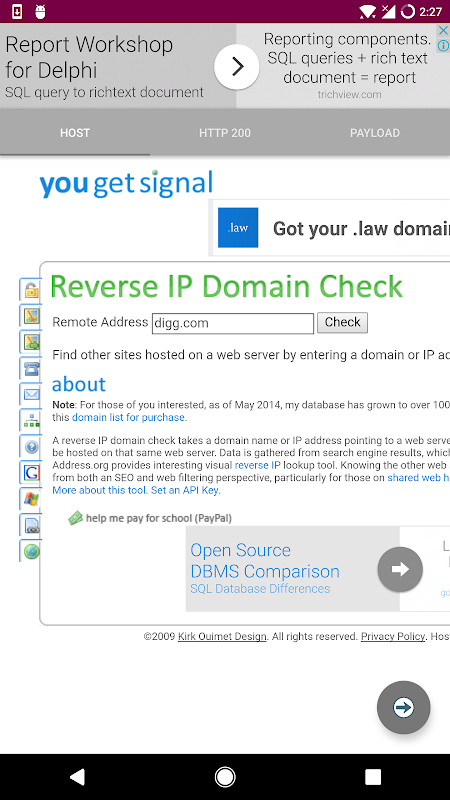Open the network tree diagram icon

pyautogui.click(x=31, y=420)
